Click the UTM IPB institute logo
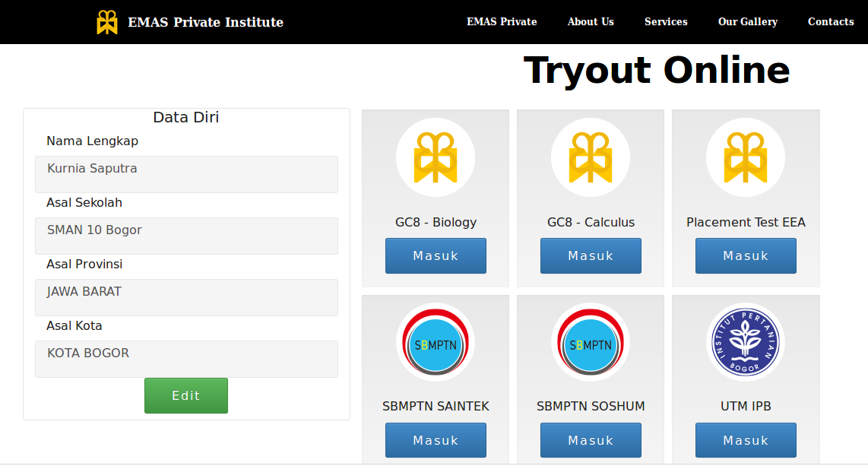Screen dimensions: 868x466 coord(746,343)
